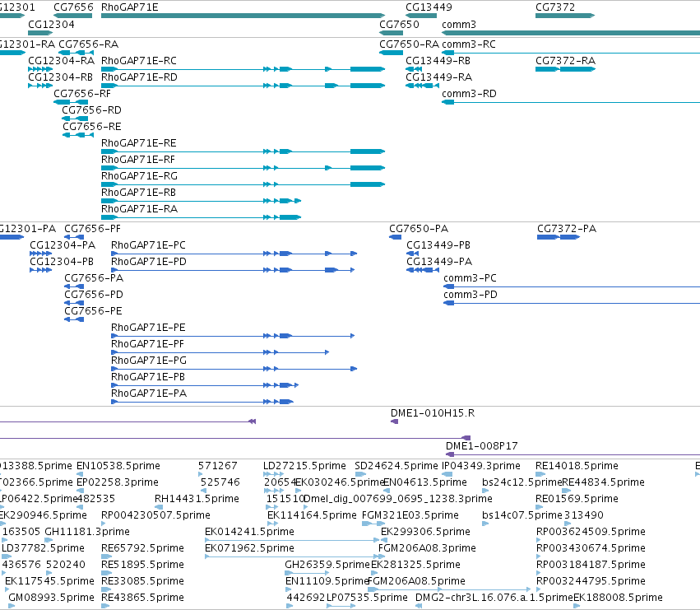The width and height of the screenshot is (700, 610).
Task: Select transcript CG13449-RA
Action: tap(422, 86)
